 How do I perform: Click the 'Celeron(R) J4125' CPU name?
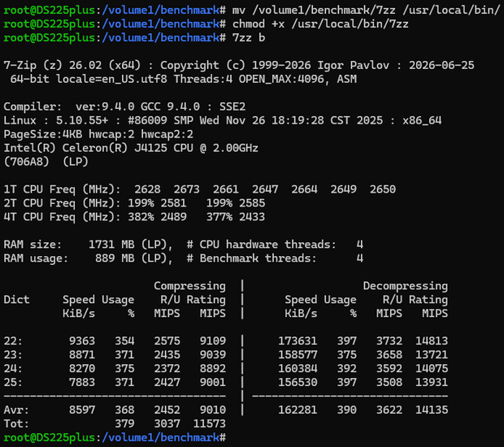[x=115, y=148]
